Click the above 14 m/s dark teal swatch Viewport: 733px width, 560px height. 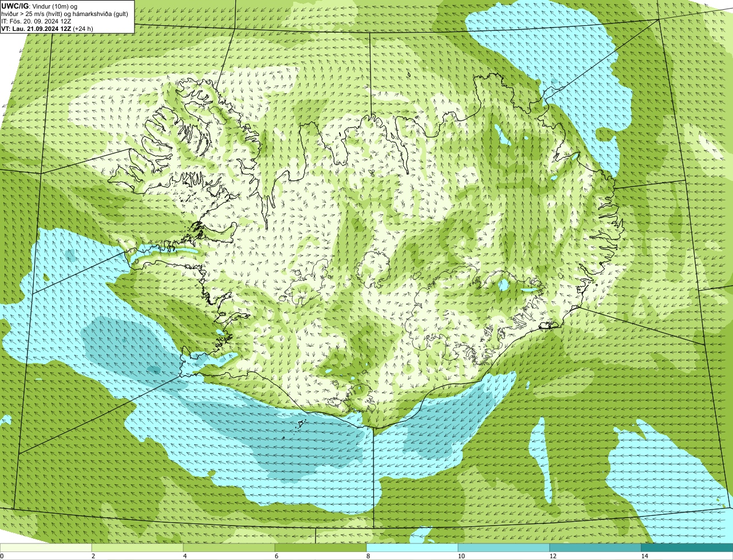tap(687, 547)
